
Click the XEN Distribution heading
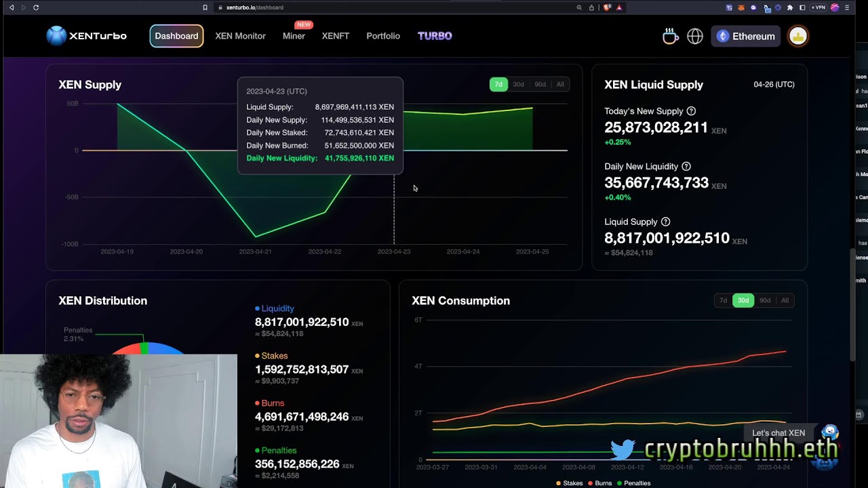(x=102, y=301)
